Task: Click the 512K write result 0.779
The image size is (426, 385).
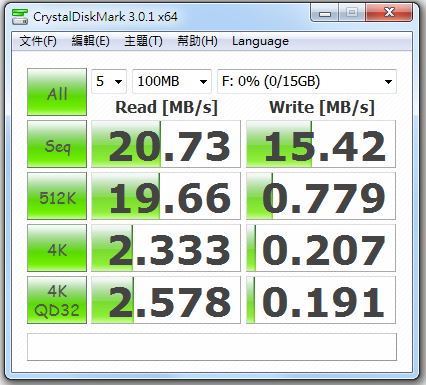Action: (321, 196)
